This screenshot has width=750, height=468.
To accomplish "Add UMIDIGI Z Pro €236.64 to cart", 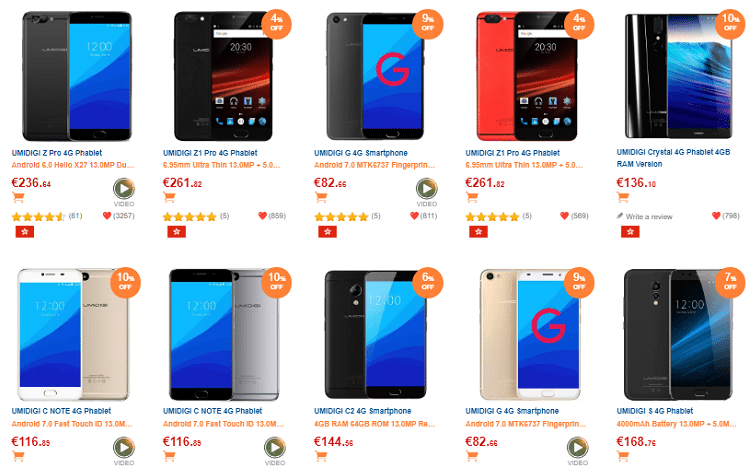I will click(x=18, y=197).
